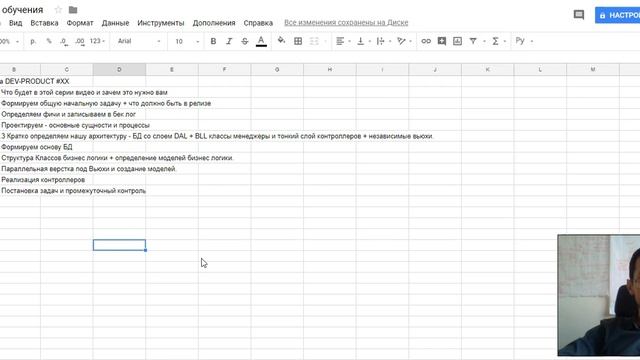640x360 pixels.
Task: Click the move-to-folder icon
Action: 73,10
